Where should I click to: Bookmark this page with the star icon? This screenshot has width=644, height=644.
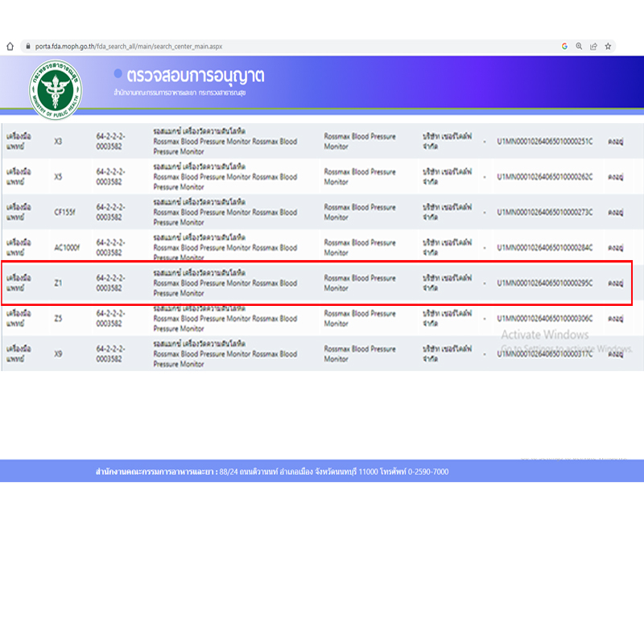click(x=608, y=47)
